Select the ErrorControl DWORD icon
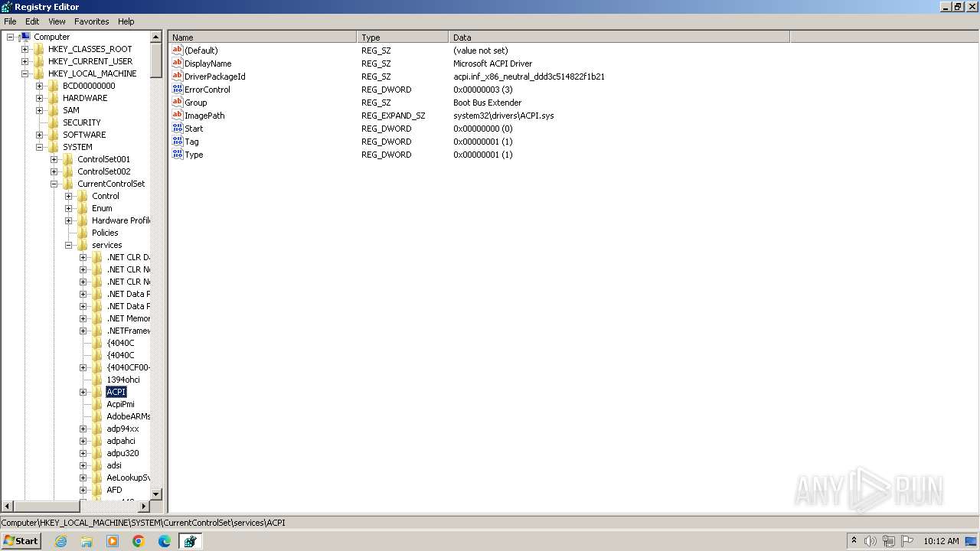980x551 pixels. [x=178, y=90]
